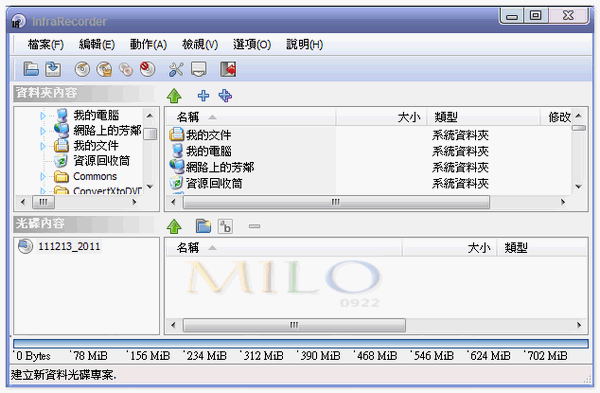Open the 檔案(F) menu
600x393 pixels.
[x=46, y=44]
